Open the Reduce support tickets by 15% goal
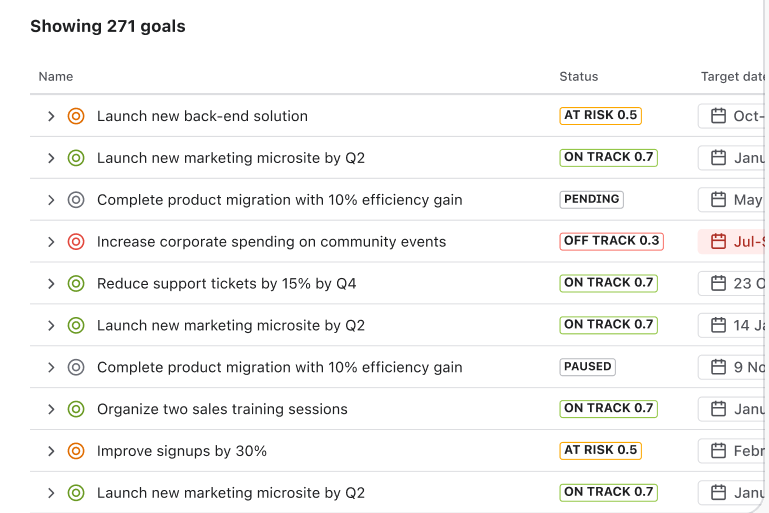 [x=226, y=284]
